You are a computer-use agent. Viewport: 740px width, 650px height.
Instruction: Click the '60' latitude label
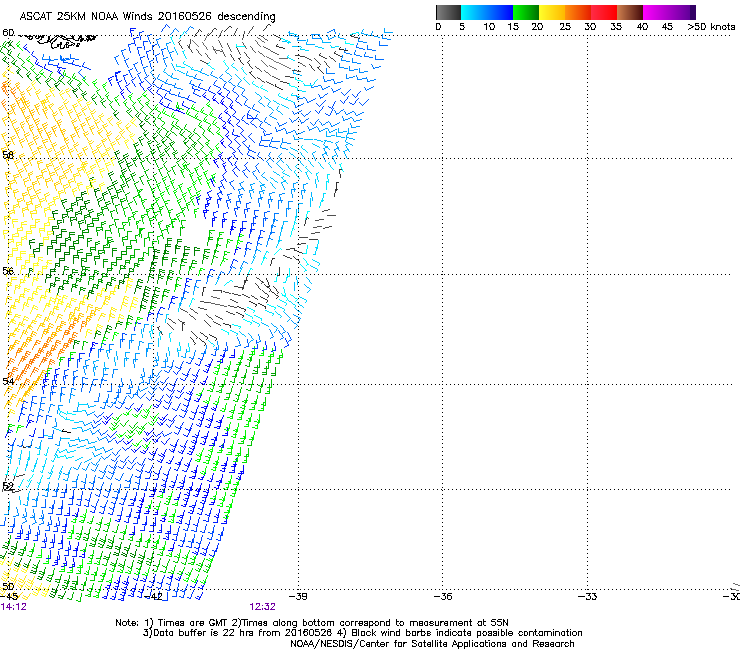coord(8,33)
